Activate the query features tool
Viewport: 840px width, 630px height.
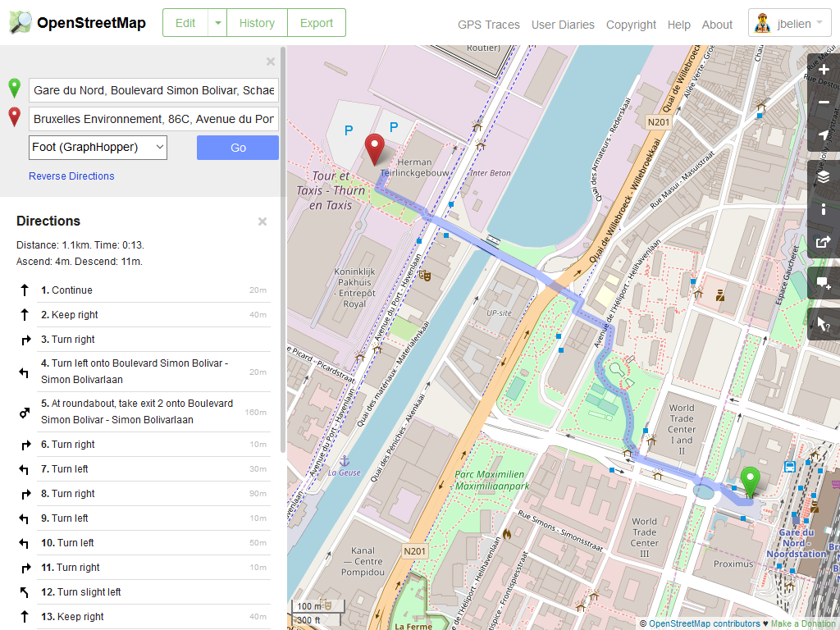(x=824, y=324)
